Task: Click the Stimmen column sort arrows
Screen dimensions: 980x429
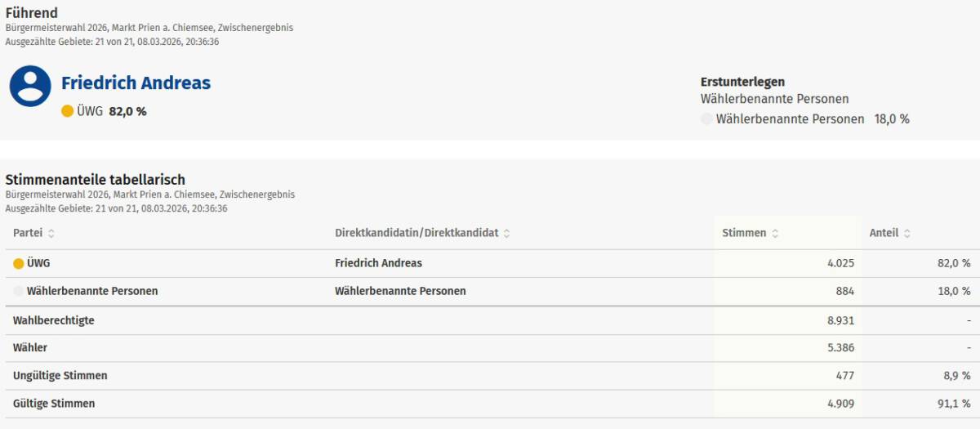Action: pos(775,234)
